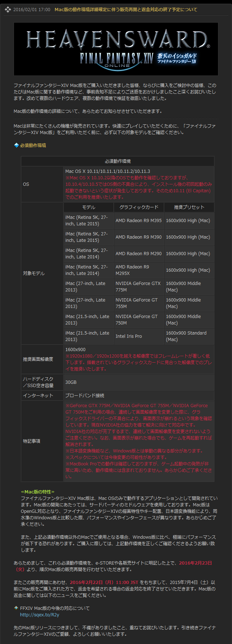Select the モデル column header
The width and height of the screenshot is (232, 644).
click(88, 207)
